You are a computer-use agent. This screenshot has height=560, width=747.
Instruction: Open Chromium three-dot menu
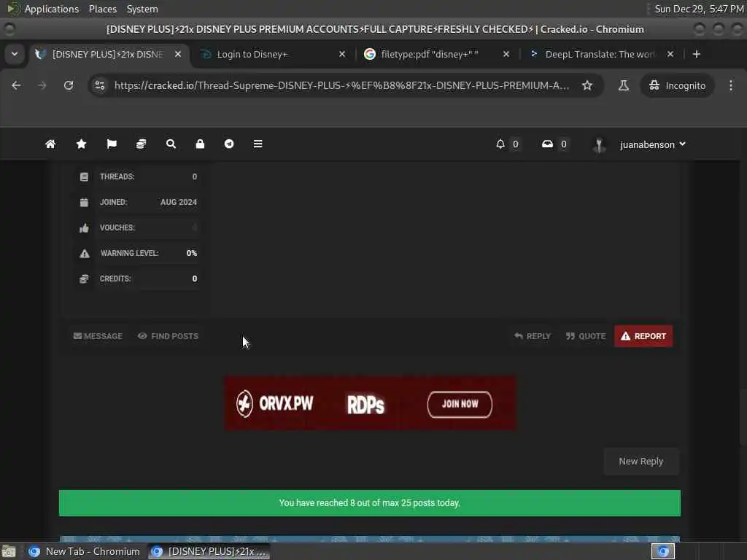coord(731,85)
